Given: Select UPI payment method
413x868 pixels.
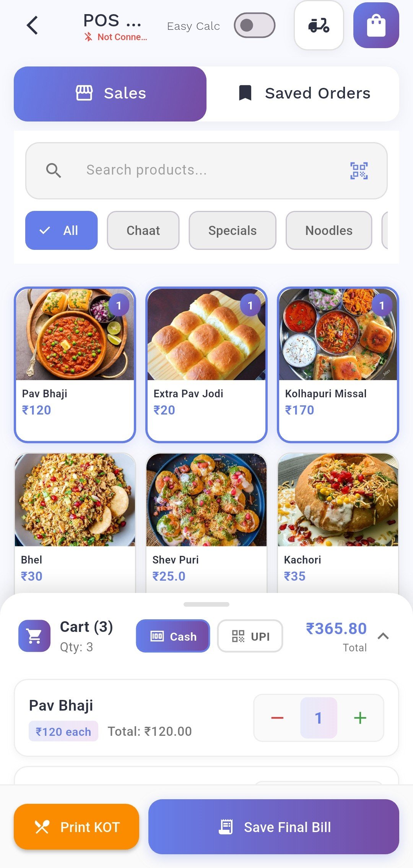Looking at the screenshot, I should tap(250, 636).
